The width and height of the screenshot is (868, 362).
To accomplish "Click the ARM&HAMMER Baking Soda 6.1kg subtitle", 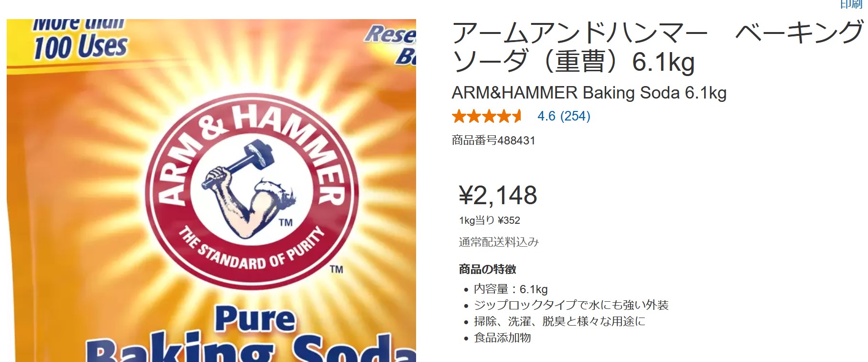I will pyautogui.click(x=589, y=93).
